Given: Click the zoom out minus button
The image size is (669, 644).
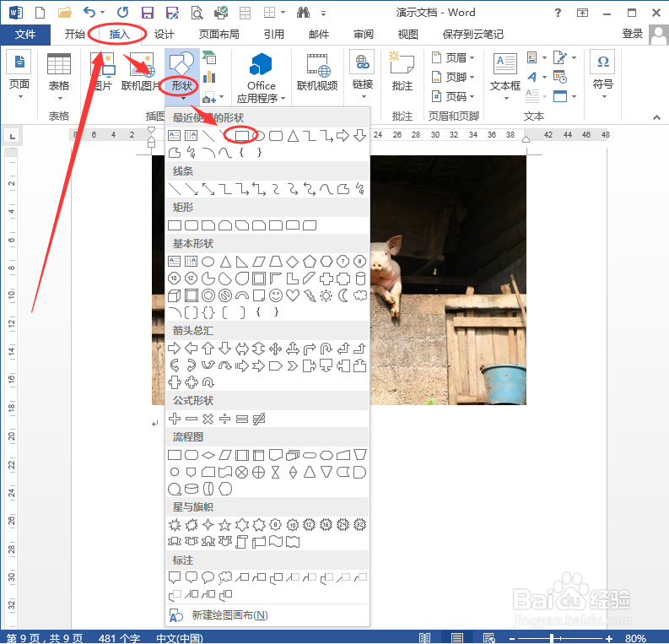Looking at the screenshot, I should (512, 638).
